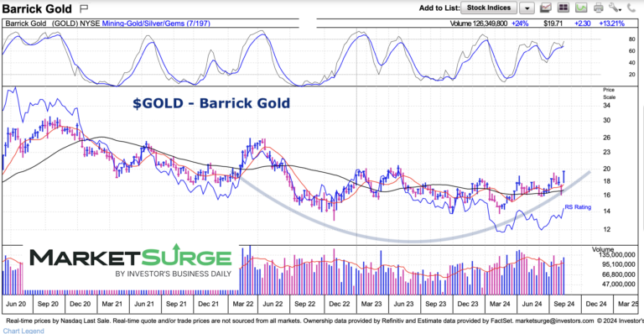
Task: Click the 12 price scale value
Action: click(606, 229)
